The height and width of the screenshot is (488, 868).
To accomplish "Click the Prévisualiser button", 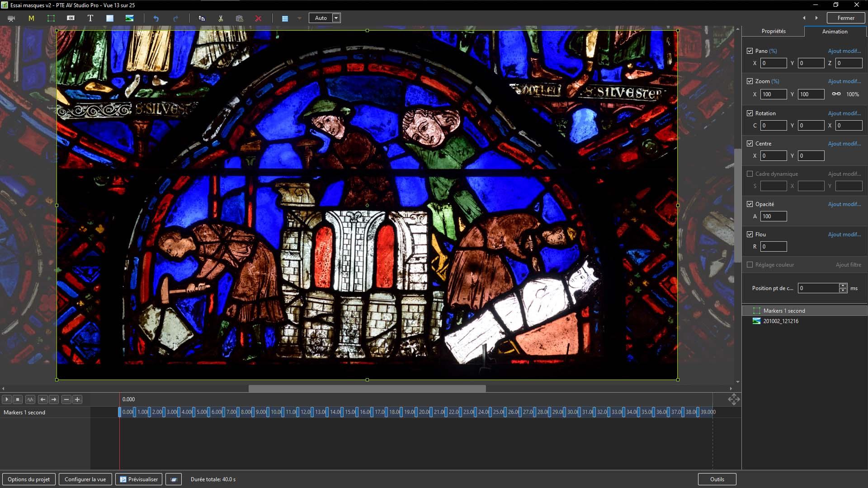I will (139, 479).
